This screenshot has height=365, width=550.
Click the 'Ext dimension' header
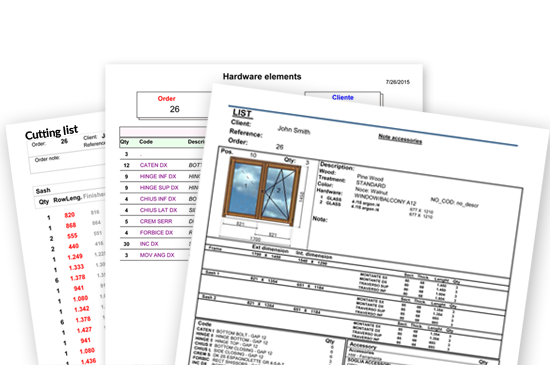(x=270, y=249)
